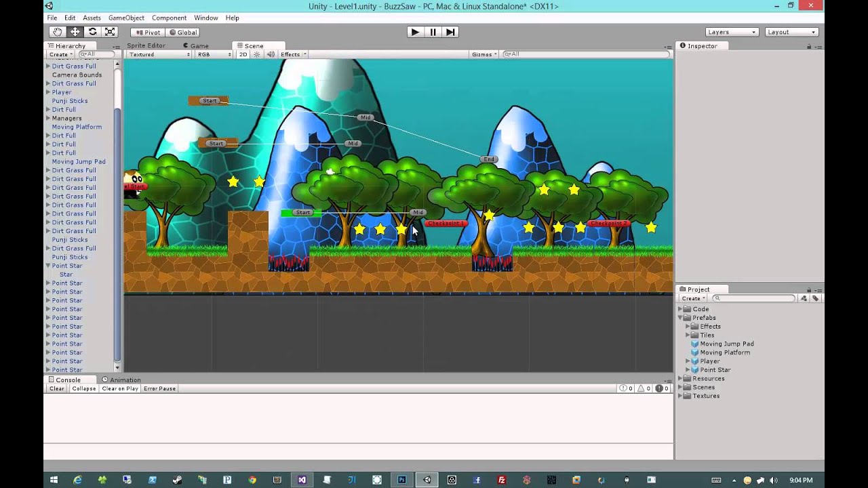Enable Error Pause in the Console
This screenshot has height=488, width=868.
click(159, 388)
